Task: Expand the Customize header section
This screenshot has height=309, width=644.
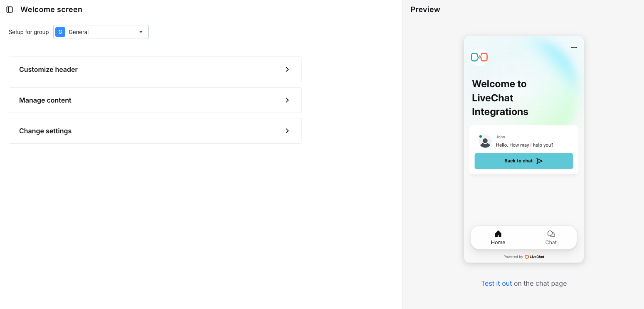Action: 155,69
